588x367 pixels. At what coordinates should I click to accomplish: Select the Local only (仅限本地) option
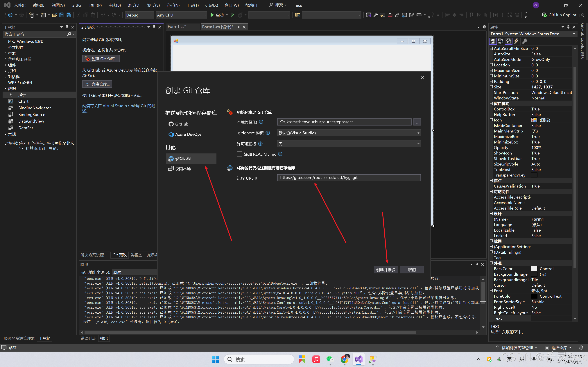coord(183,169)
